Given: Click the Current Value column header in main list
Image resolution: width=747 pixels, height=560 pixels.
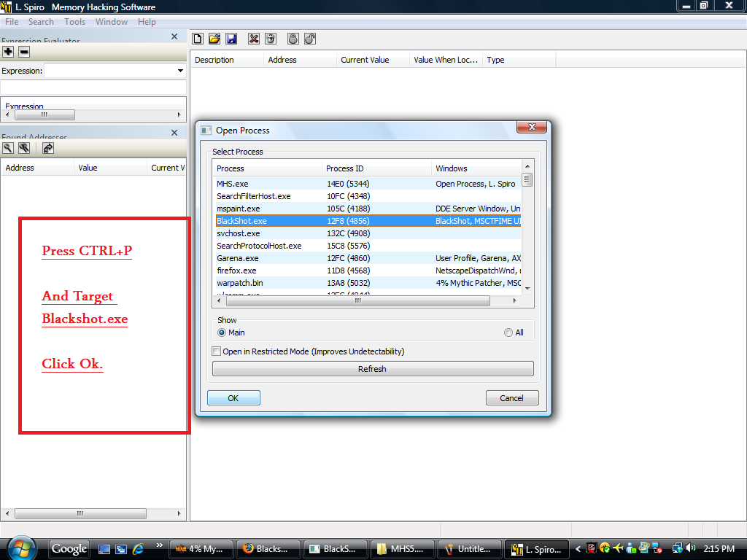Looking at the screenshot, I should [373, 60].
